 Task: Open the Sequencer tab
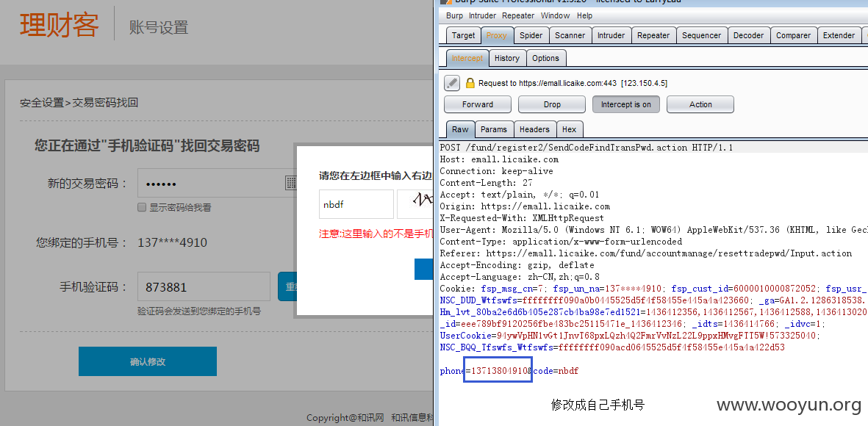tap(701, 35)
